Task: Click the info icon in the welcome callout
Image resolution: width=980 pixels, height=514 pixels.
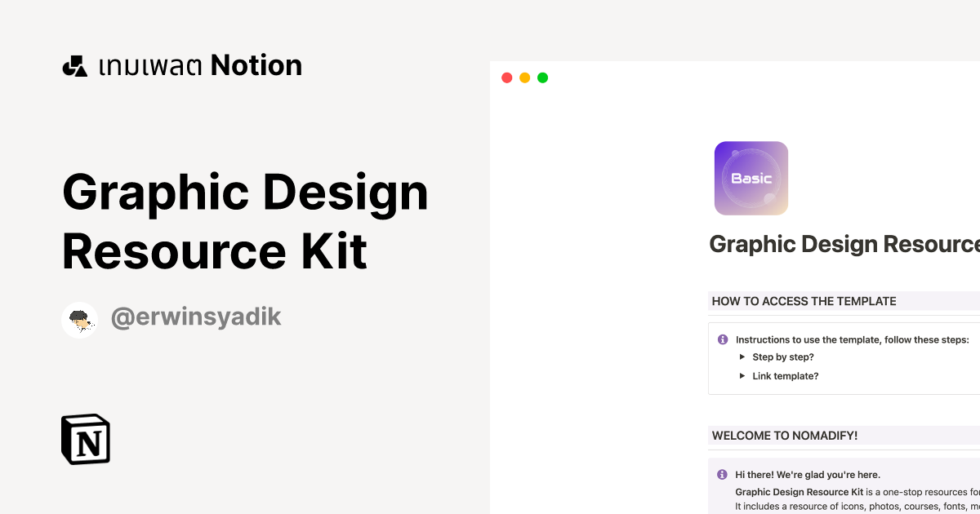Action: coord(722,474)
